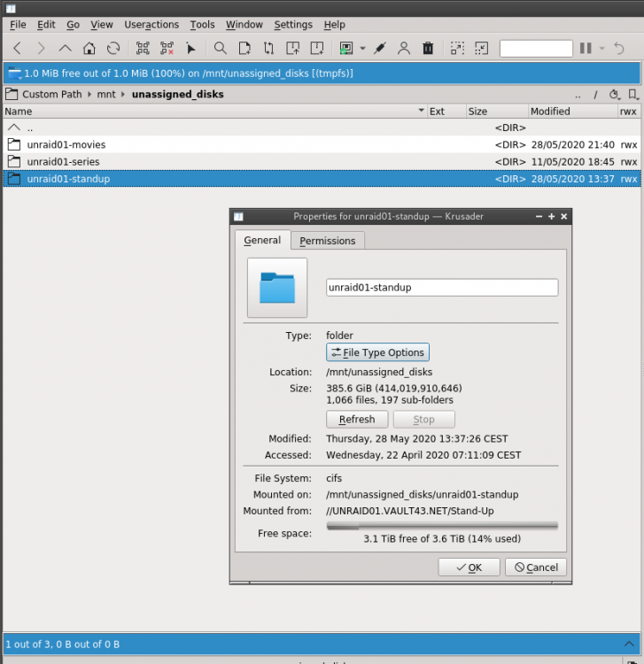644x664 pixels.
Task: Click the unpack document icon
Action: (x=317, y=49)
